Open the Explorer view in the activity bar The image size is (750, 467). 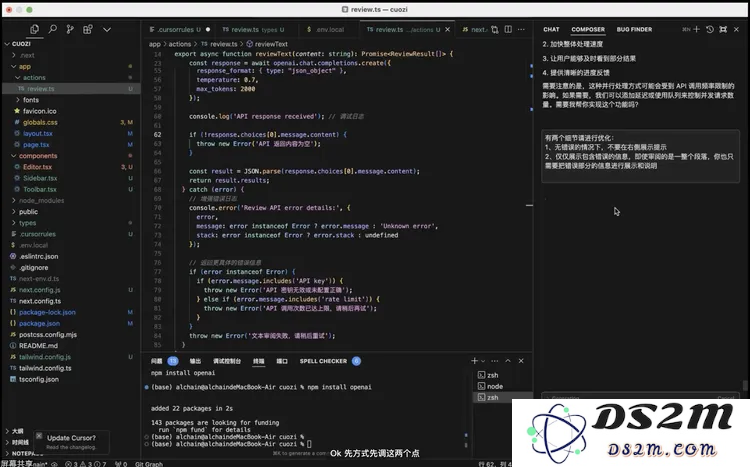[x=34, y=30]
